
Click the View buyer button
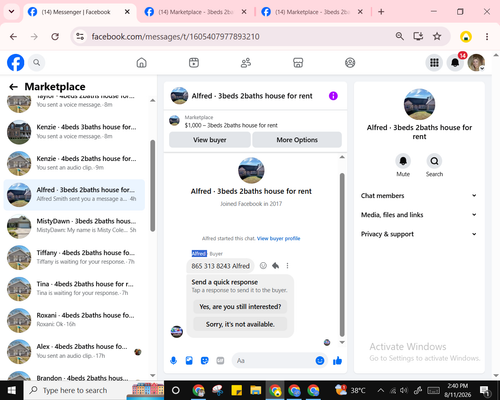click(210, 140)
